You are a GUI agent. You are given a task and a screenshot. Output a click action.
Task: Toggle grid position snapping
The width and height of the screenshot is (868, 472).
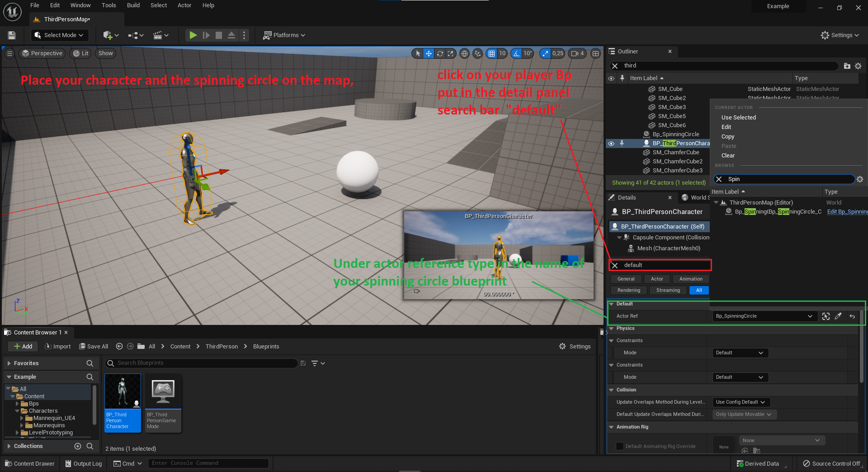pos(491,53)
